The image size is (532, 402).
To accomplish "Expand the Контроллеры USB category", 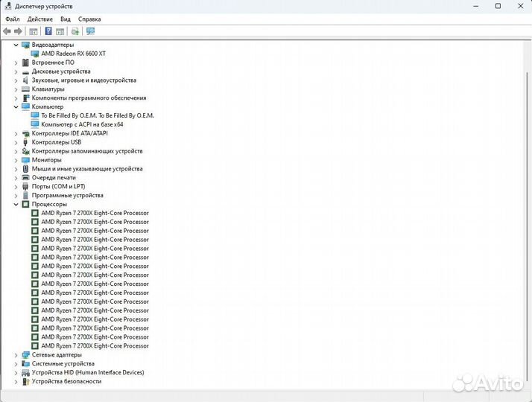I will click(x=16, y=142).
